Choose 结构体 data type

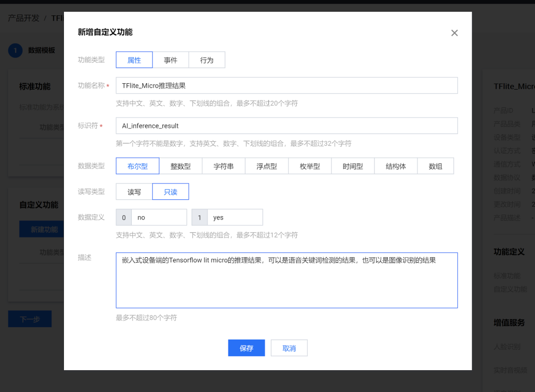[x=396, y=166]
